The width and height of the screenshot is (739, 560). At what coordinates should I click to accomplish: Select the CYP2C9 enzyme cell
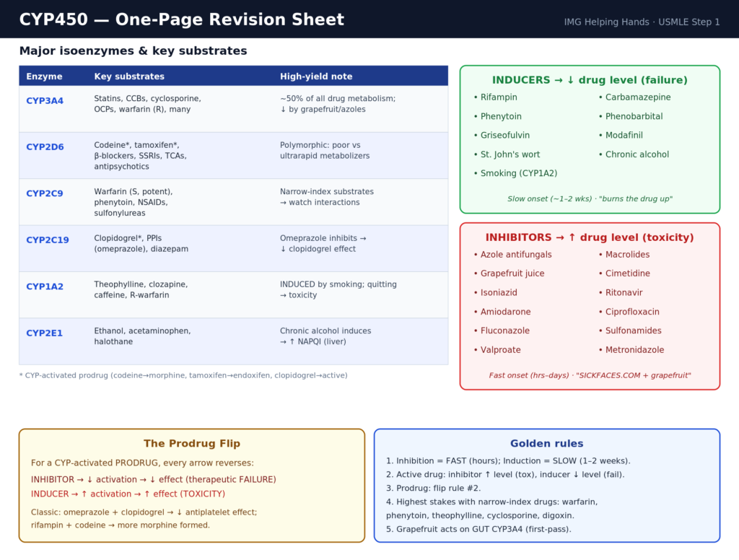(x=45, y=193)
